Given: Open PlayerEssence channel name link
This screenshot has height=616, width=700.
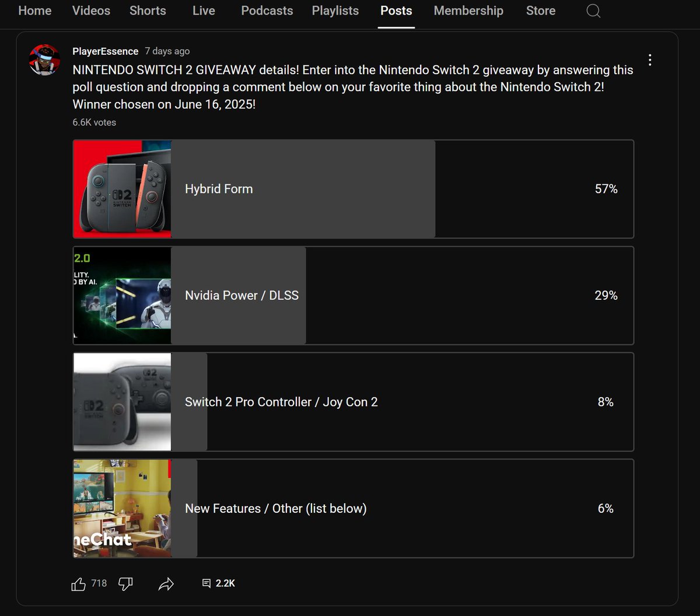Looking at the screenshot, I should (106, 51).
